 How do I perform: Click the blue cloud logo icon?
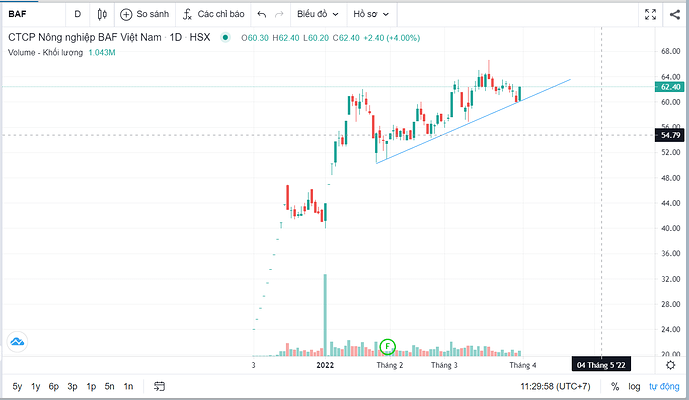(17, 342)
